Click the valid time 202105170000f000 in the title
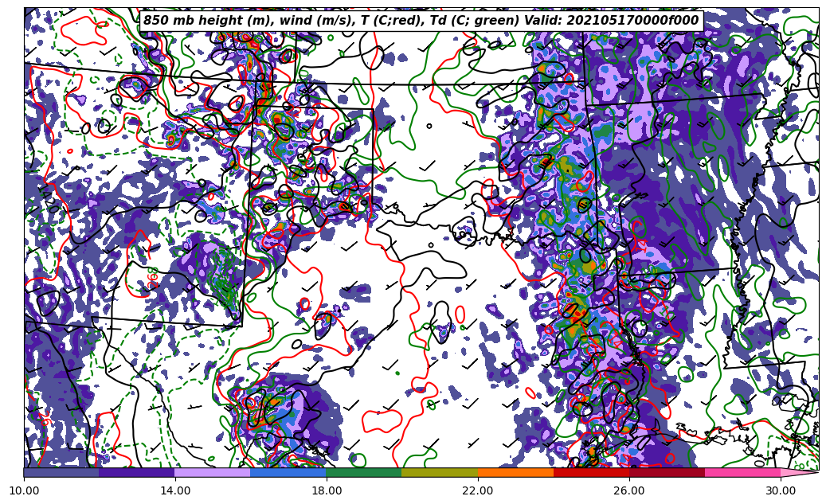Screen dimensions: 826x504 pyautogui.click(x=636, y=21)
